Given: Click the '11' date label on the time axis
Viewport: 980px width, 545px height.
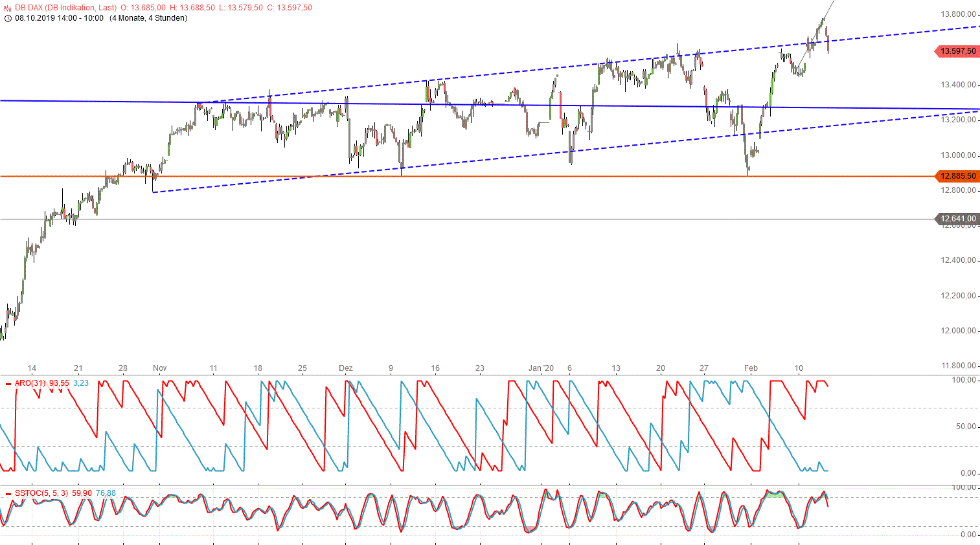Looking at the screenshot, I should click(213, 368).
